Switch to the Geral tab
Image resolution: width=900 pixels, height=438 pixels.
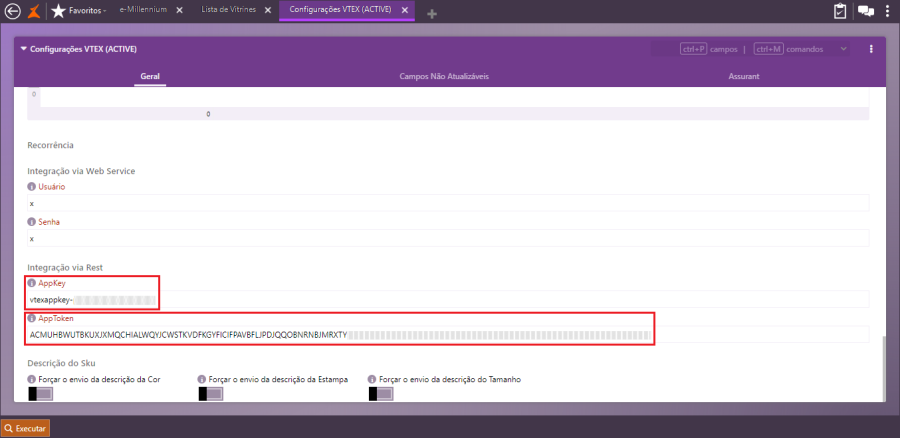[x=150, y=76]
